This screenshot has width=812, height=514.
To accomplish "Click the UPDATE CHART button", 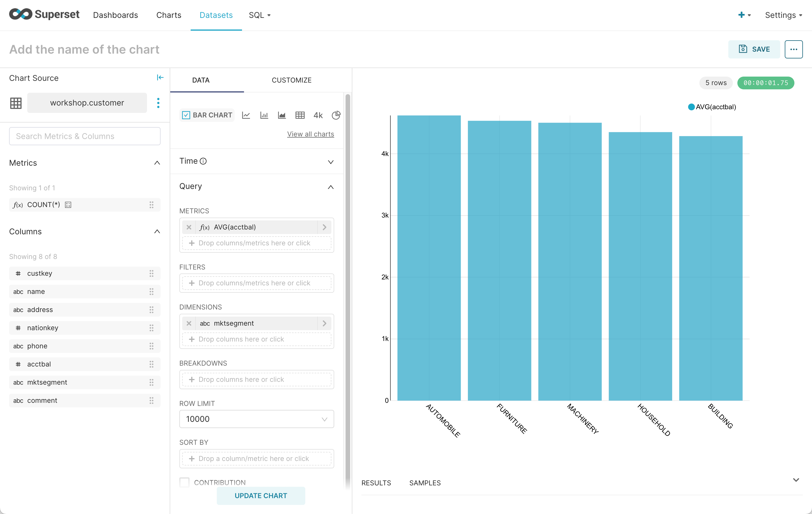I will [x=260, y=496].
